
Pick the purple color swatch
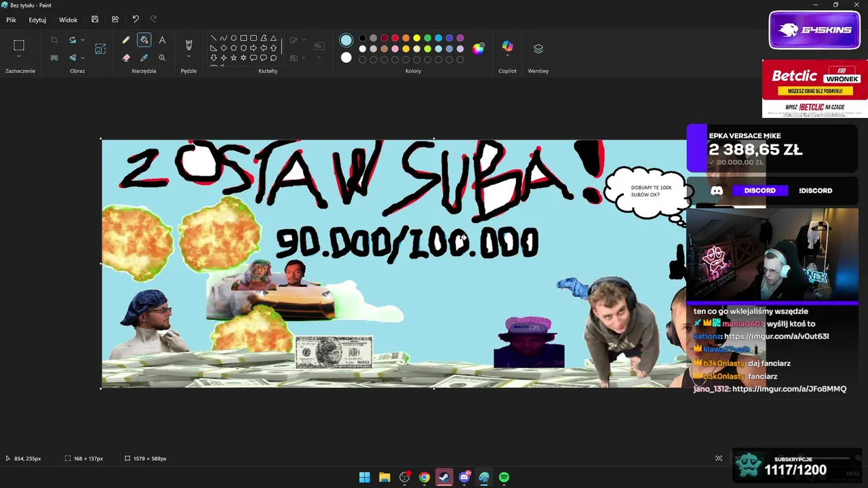[x=460, y=38]
